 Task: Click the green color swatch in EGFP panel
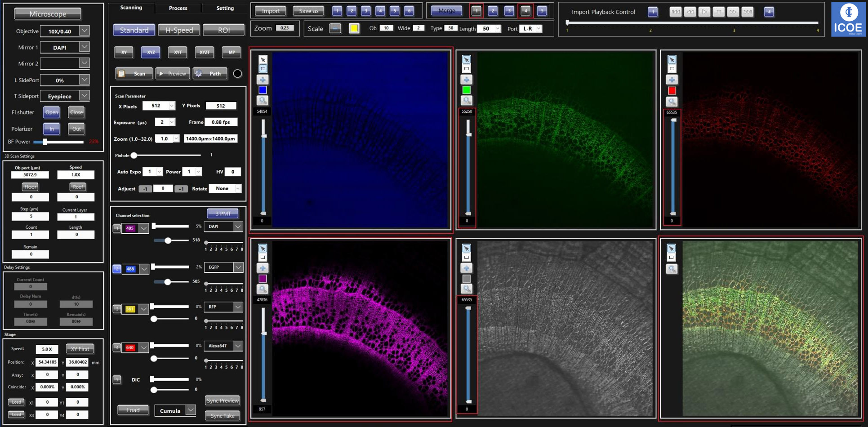point(467,90)
